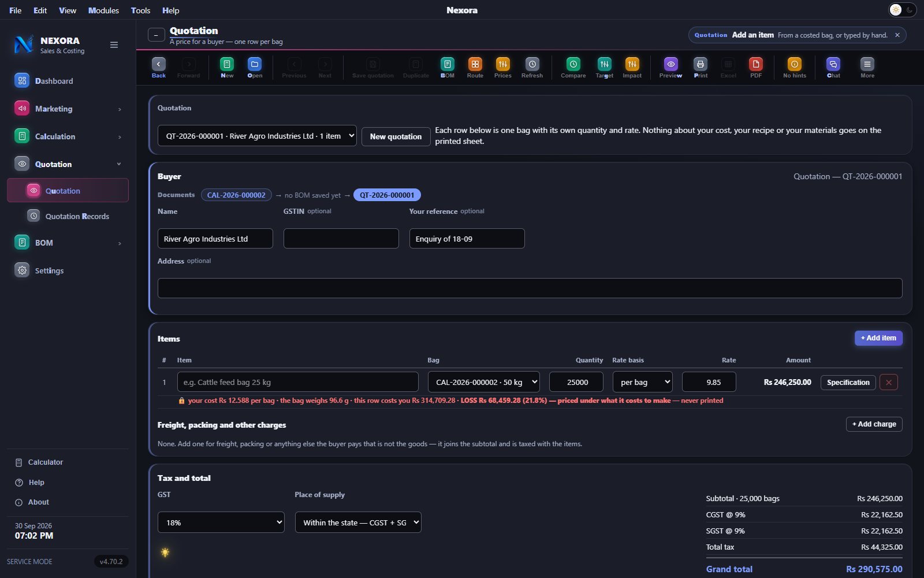Open the quotation selector QT-2026-000001 dropdown
This screenshot has width=924, height=578.
click(257, 136)
